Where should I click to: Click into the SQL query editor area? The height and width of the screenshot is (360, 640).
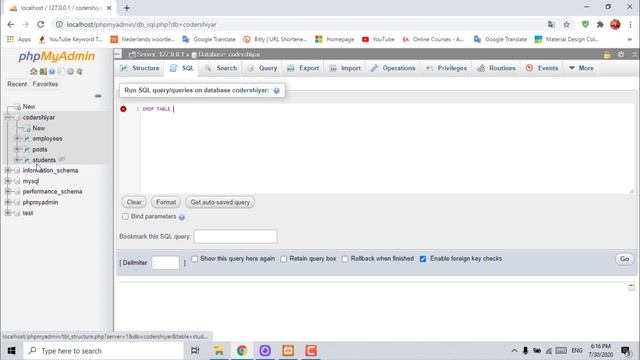point(387,148)
